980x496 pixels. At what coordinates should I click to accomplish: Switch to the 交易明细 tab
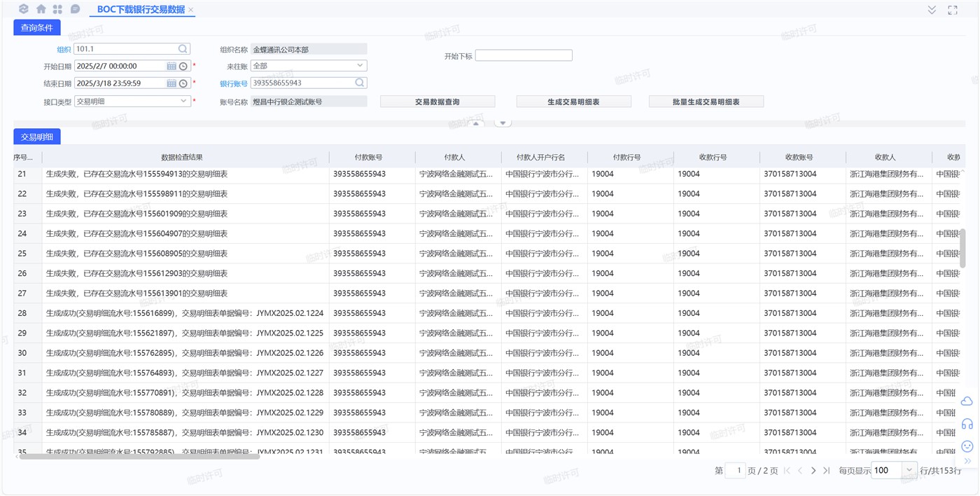[x=37, y=137]
